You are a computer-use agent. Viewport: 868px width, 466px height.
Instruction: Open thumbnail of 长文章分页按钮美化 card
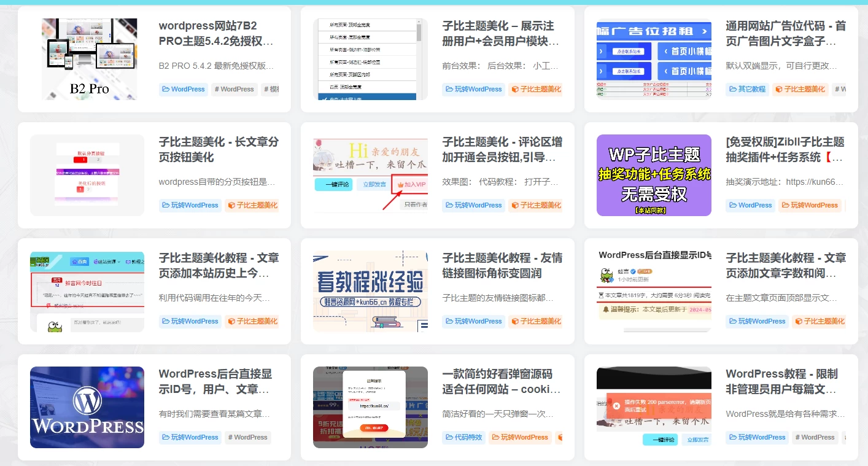click(87, 175)
